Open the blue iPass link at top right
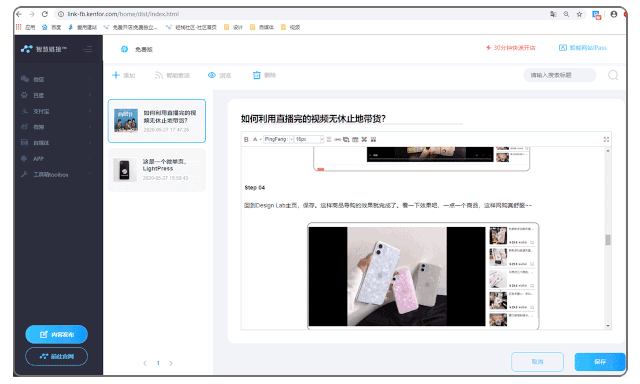The image size is (640, 384). [583, 48]
